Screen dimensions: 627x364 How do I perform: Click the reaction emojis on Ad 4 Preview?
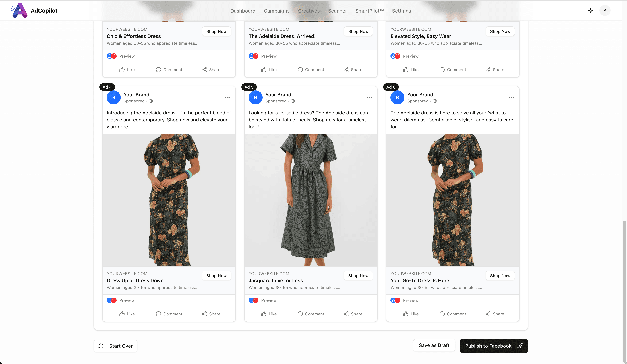(111, 300)
